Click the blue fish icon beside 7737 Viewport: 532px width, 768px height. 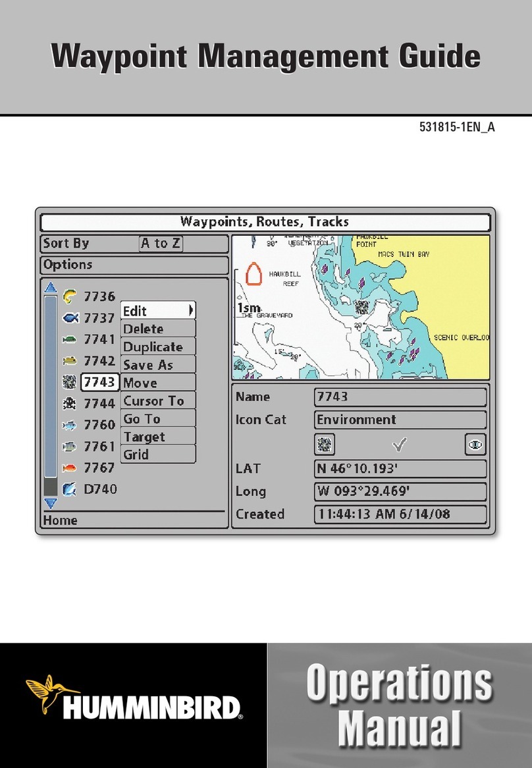[x=70, y=318]
